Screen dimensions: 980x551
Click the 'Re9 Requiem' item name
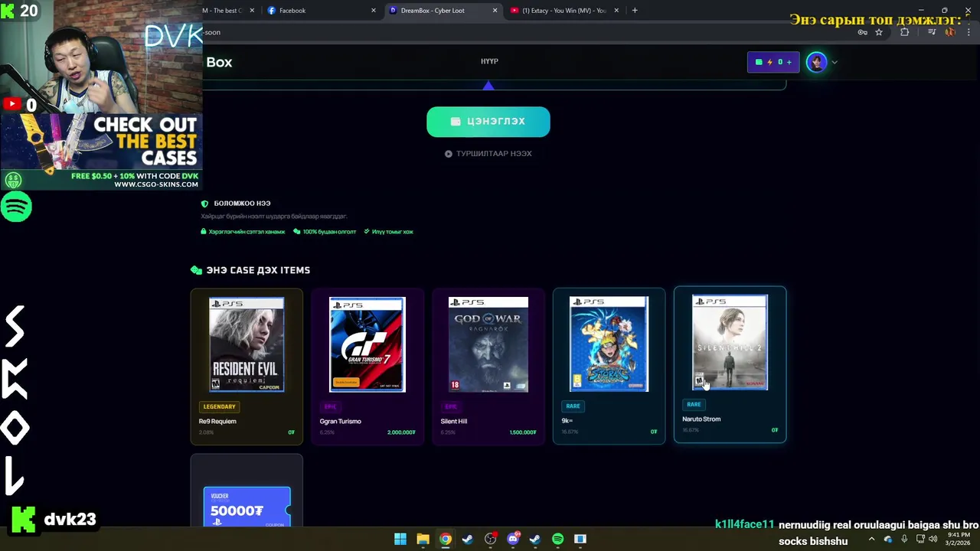tap(217, 421)
